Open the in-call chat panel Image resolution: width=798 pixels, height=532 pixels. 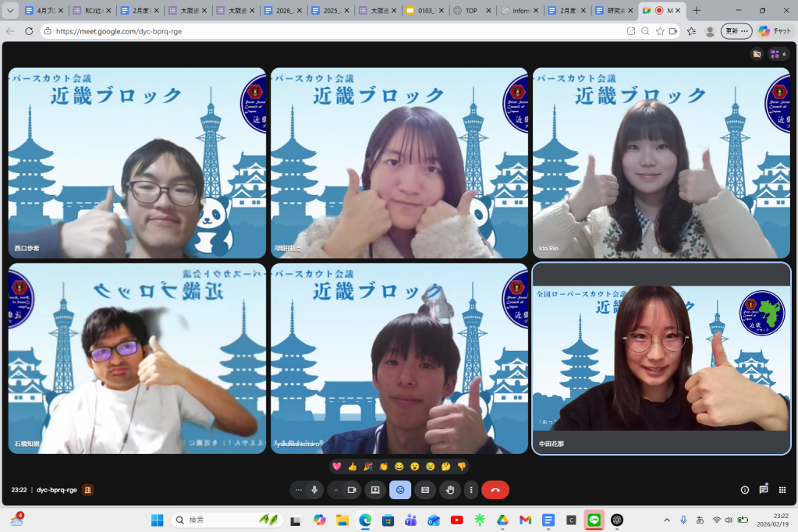pyautogui.click(x=763, y=490)
